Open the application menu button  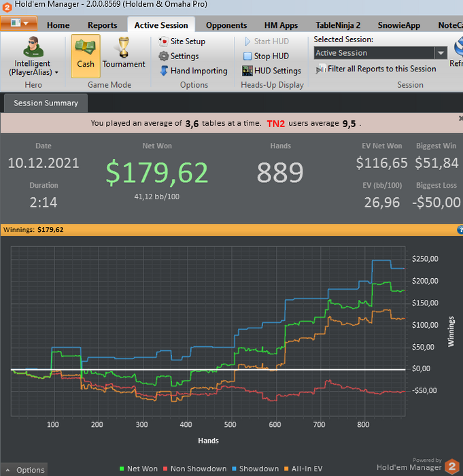point(19,23)
